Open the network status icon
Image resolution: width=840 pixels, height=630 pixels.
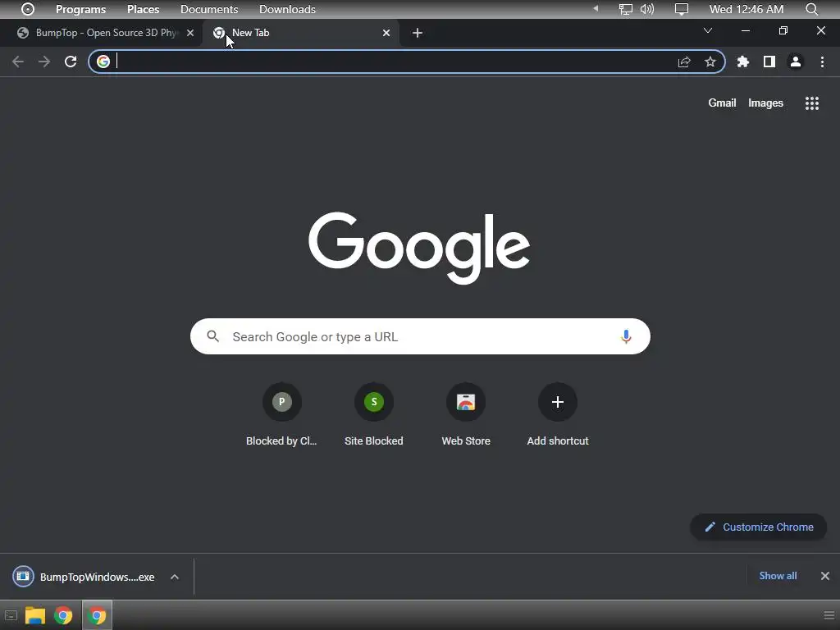pos(626,9)
